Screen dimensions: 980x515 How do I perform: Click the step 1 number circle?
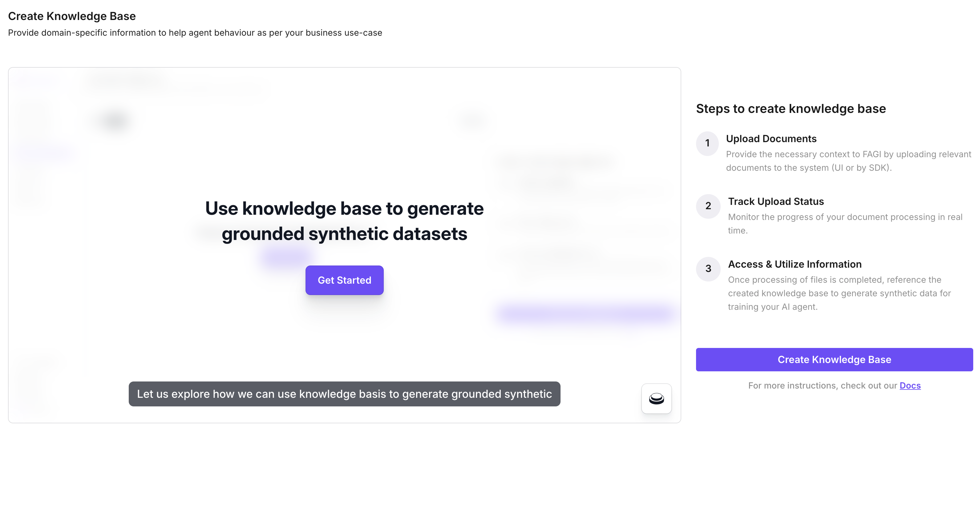pyautogui.click(x=707, y=143)
